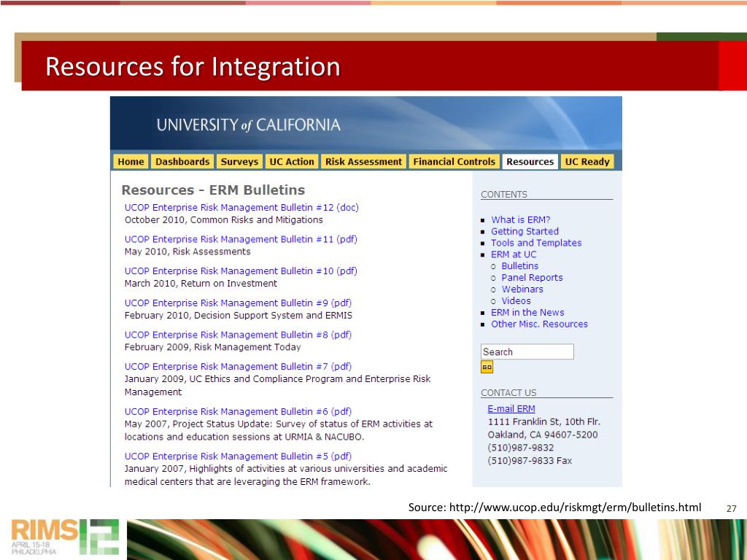Go to the UC Action tab

292,161
